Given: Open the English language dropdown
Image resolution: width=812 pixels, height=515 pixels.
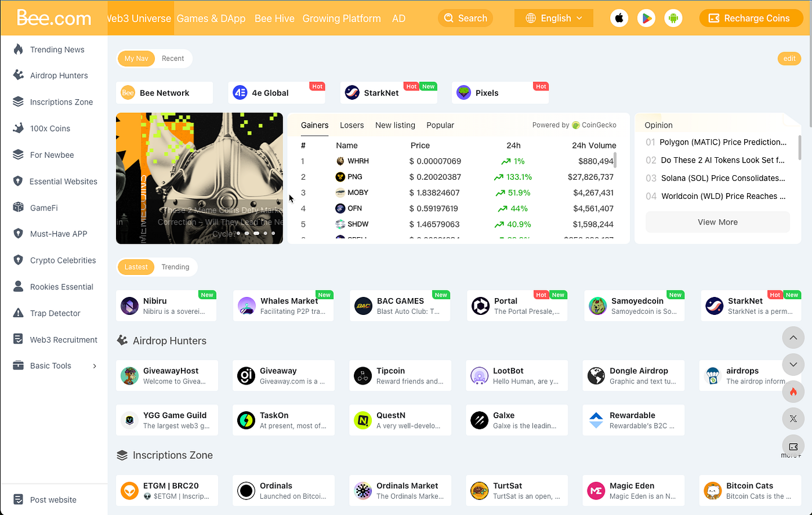Looking at the screenshot, I should (x=553, y=18).
